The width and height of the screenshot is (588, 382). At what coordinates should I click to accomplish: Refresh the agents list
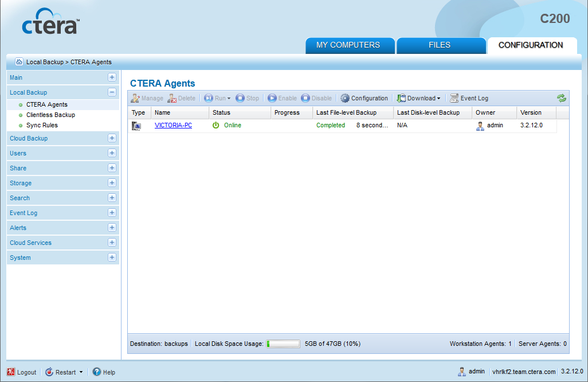[x=562, y=98]
